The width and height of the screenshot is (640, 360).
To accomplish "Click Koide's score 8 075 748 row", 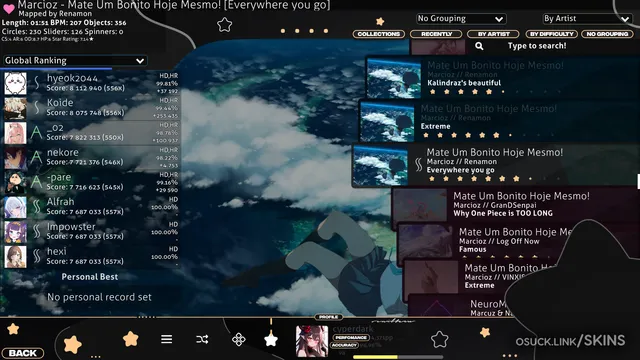I will (x=91, y=108).
